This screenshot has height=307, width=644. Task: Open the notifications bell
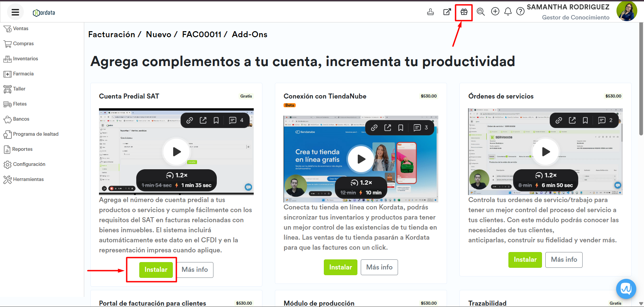[x=508, y=12]
